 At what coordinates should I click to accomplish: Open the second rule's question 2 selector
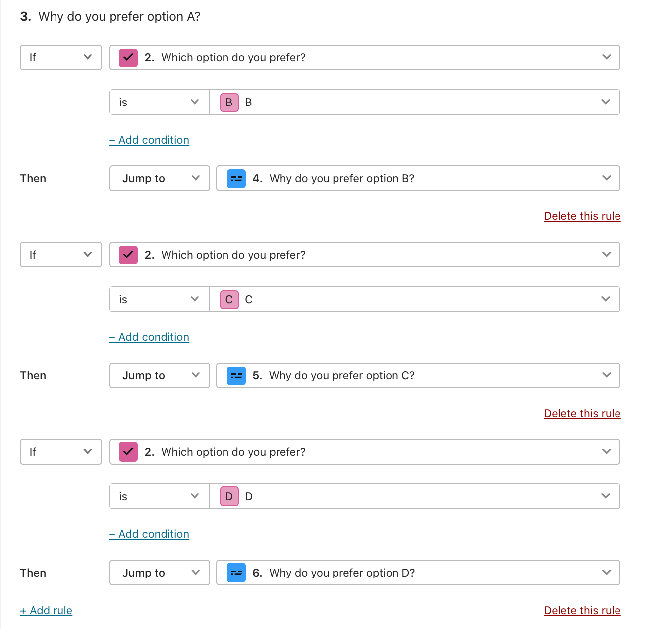[364, 255]
